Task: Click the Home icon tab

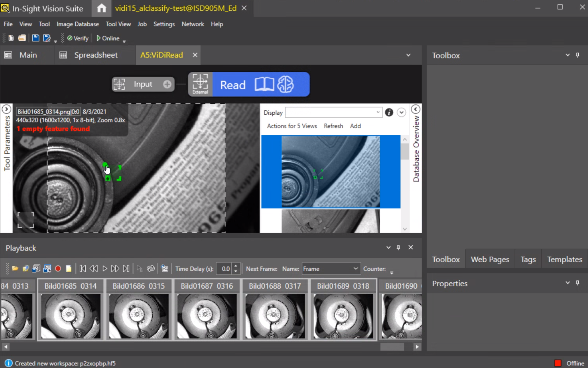Action: coord(101,8)
